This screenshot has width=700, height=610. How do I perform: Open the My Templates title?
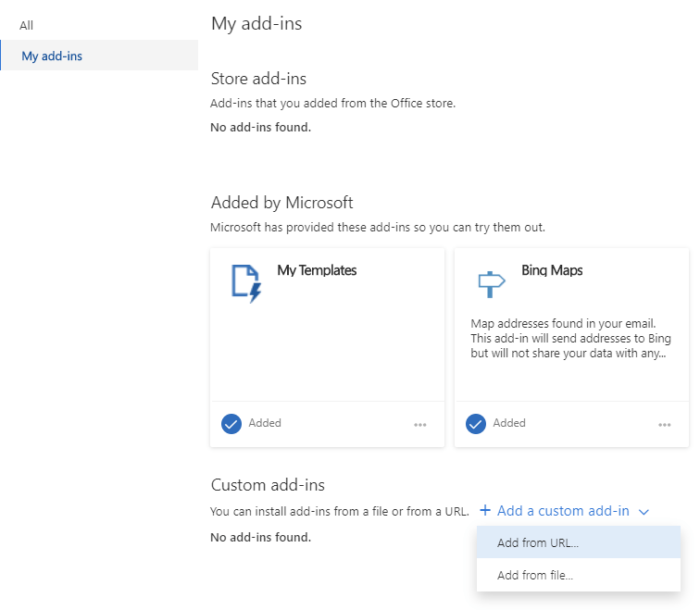coord(317,270)
